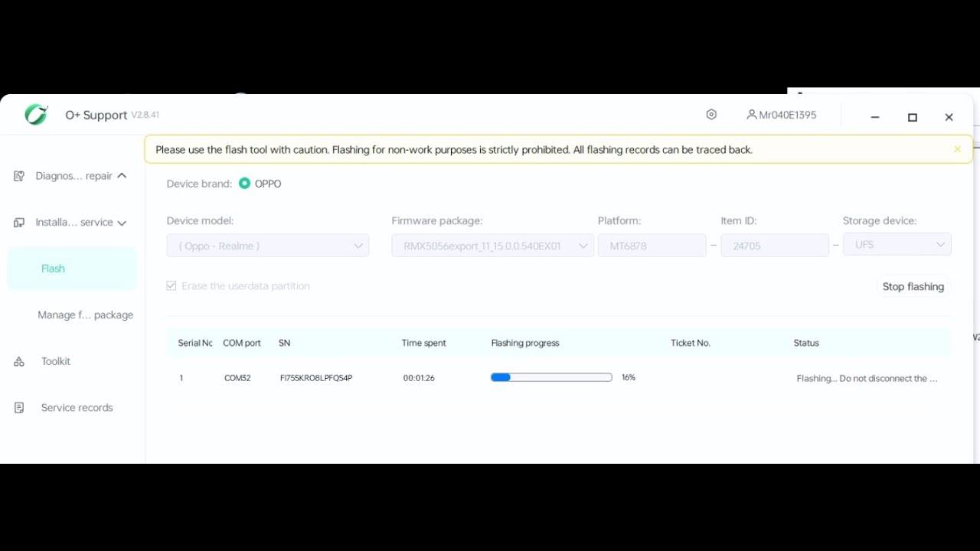This screenshot has width=980, height=551.
Task: Click the serial number FI75SKRO8LPFQS4P
Action: click(x=316, y=378)
